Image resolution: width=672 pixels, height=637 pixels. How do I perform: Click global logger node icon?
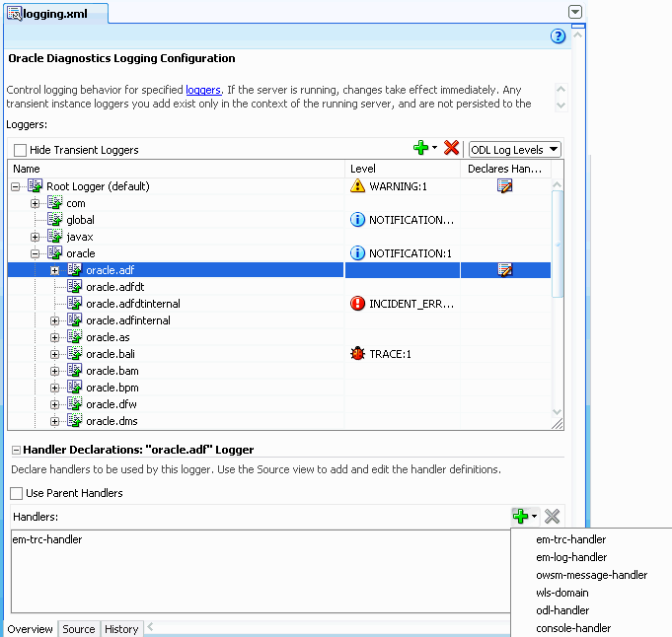(55, 219)
